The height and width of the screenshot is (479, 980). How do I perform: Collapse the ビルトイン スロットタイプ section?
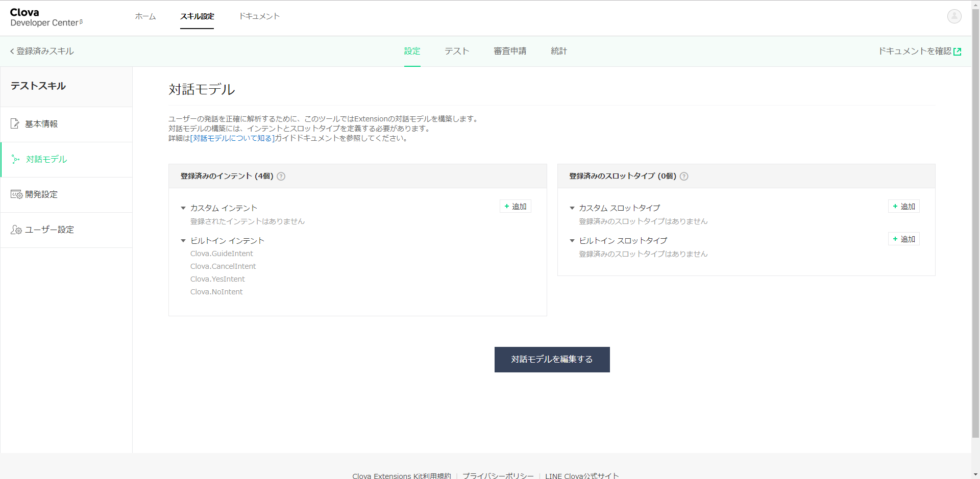572,241
